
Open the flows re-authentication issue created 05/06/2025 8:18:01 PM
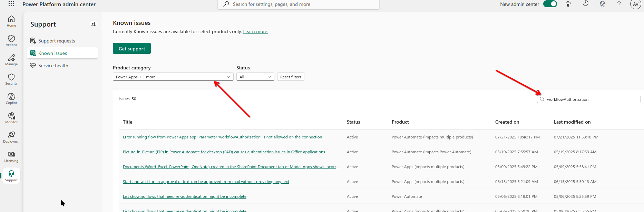tap(185, 196)
